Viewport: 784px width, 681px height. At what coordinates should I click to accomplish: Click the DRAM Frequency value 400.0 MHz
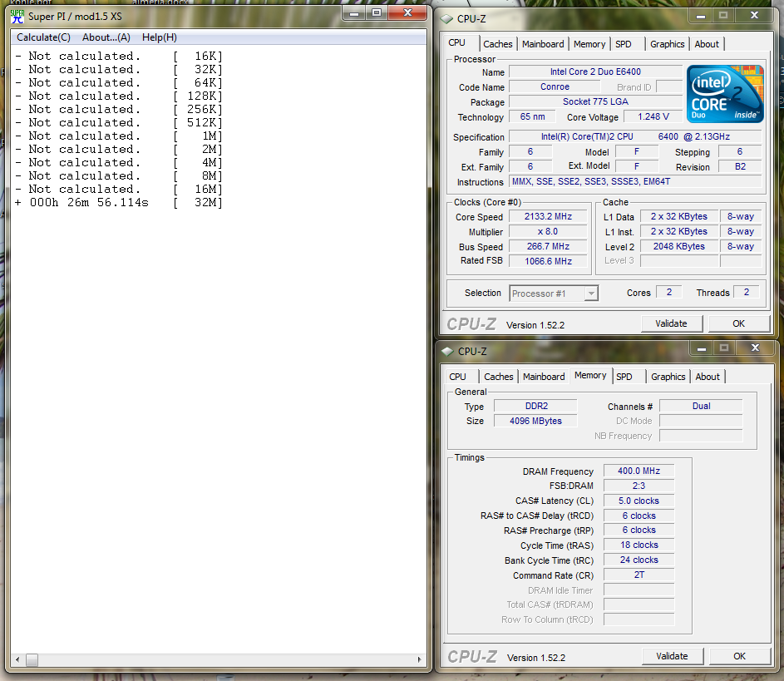pos(639,471)
